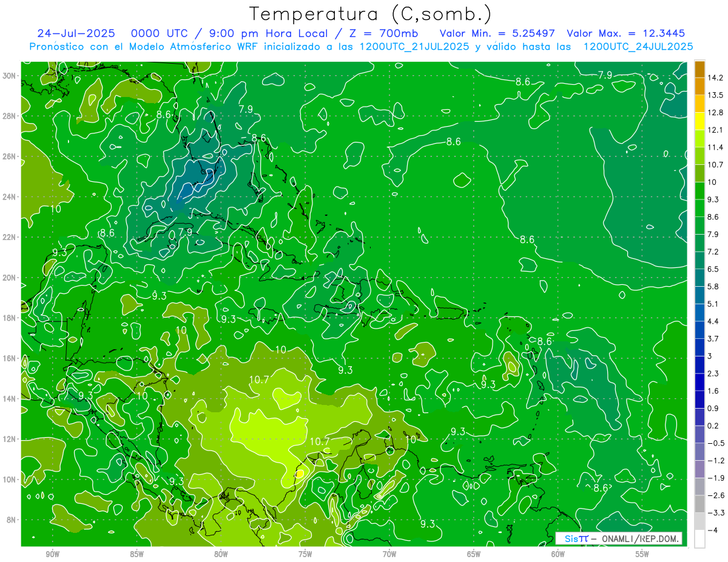This screenshot has width=728, height=562.
Task: Click 'Valor Min. = 5.25497' in header
Action: [497, 33]
